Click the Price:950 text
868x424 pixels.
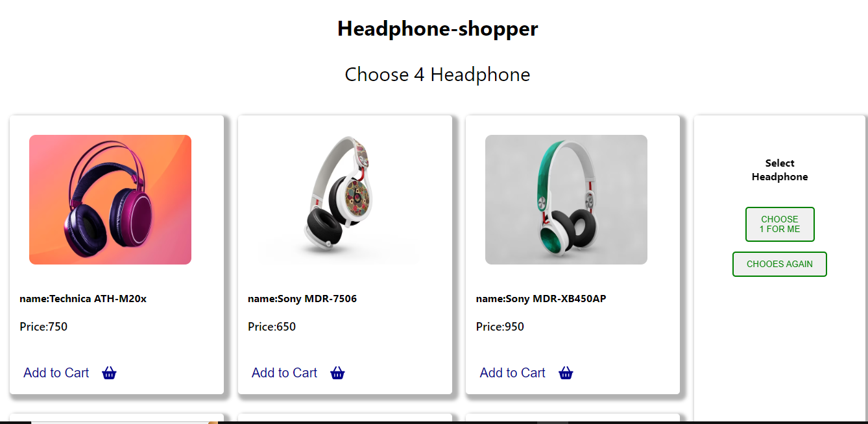pyautogui.click(x=500, y=327)
